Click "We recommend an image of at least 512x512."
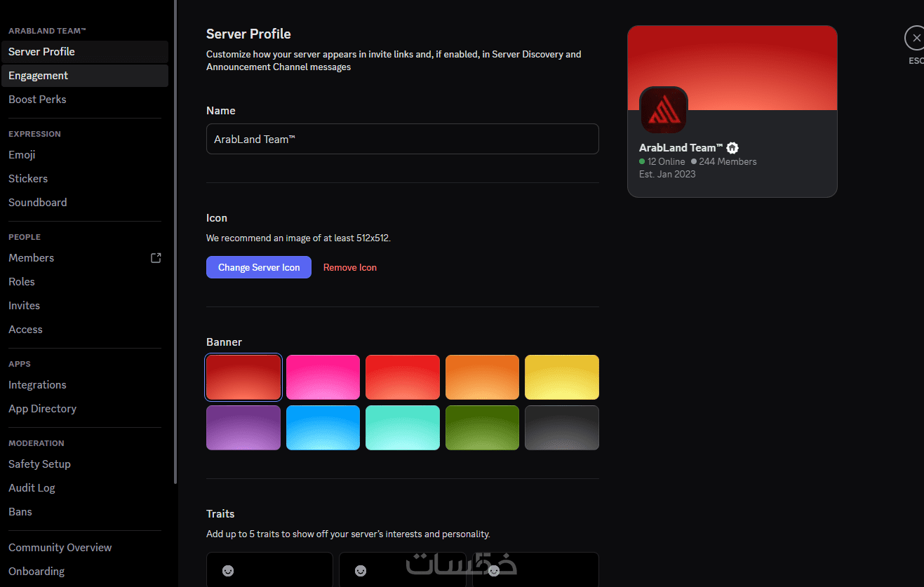The image size is (924, 587). [x=298, y=238]
